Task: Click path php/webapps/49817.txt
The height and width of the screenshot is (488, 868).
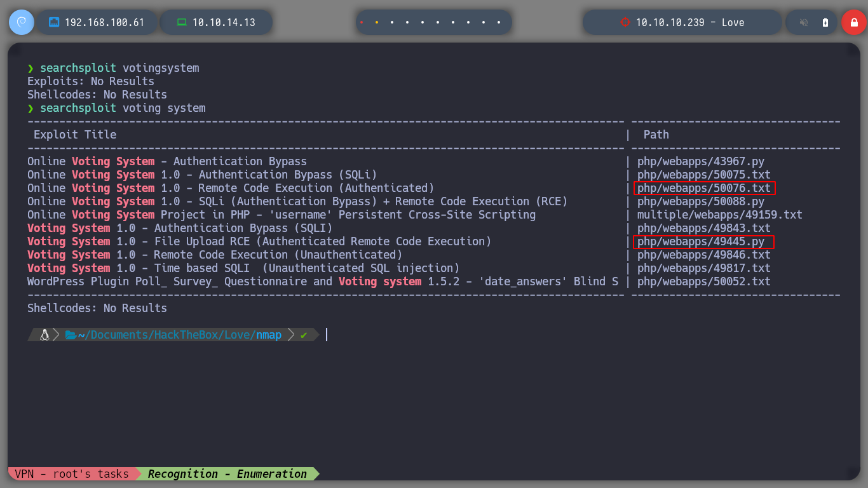Action: click(x=703, y=268)
